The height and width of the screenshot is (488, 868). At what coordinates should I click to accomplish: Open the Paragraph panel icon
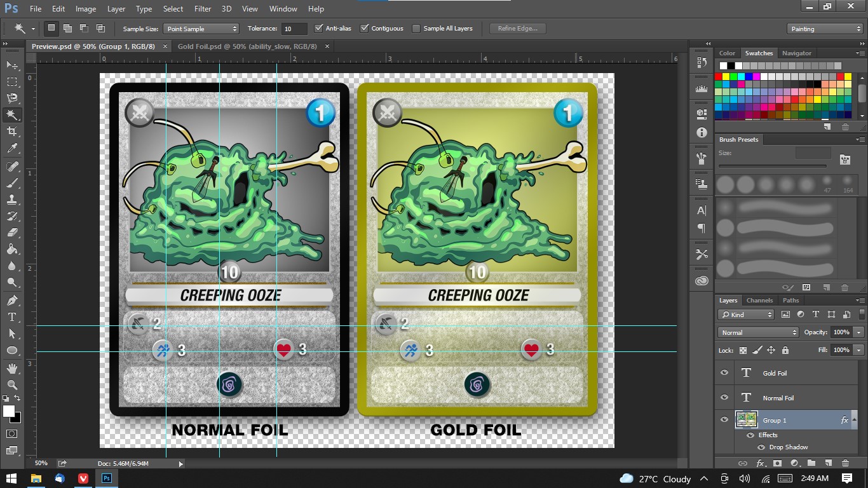tap(702, 227)
